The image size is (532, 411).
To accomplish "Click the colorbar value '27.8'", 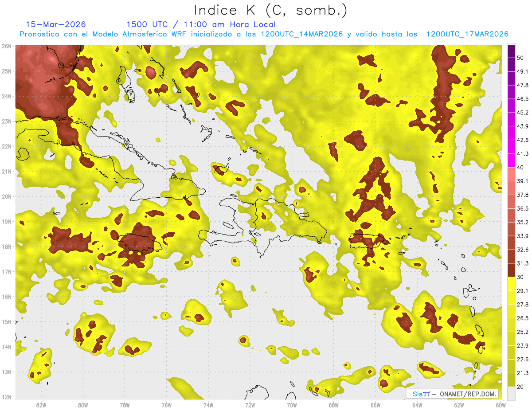I will pos(523,304).
